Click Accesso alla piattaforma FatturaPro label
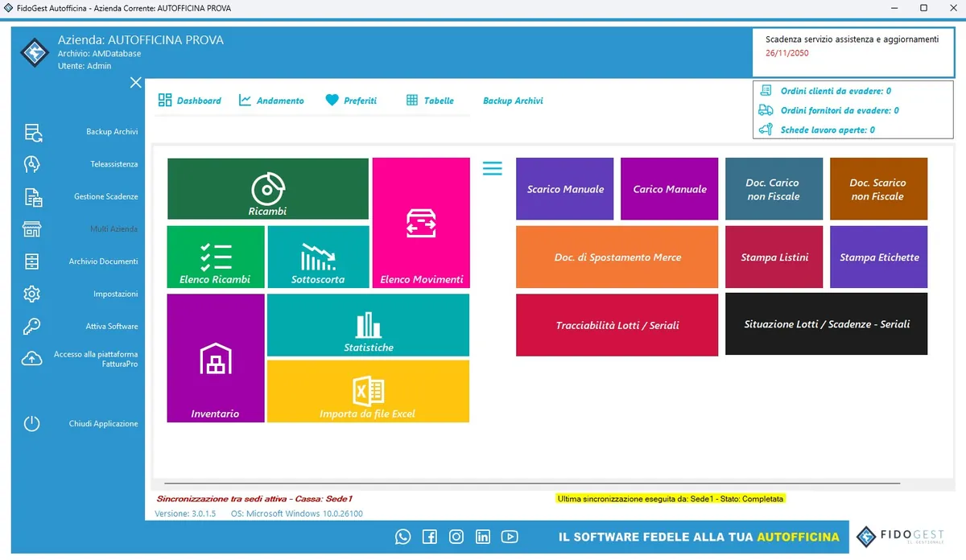Viewport: 966px width, 560px height. pyautogui.click(x=97, y=359)
